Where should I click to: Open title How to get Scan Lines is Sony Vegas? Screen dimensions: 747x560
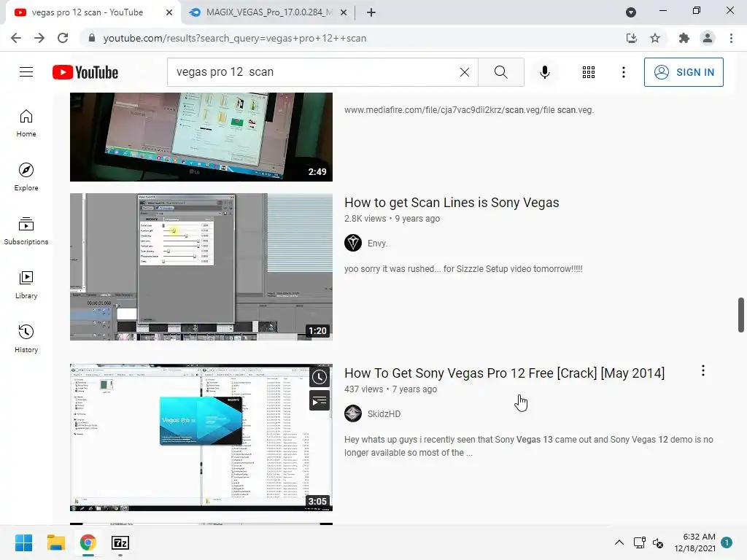[452, 203]
